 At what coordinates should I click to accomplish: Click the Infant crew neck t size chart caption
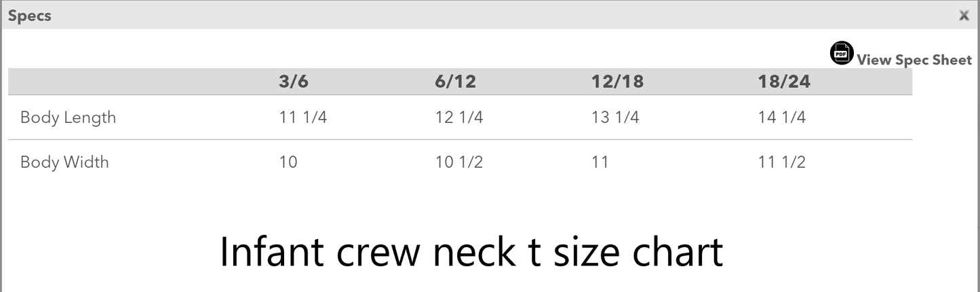click(472, 252)
